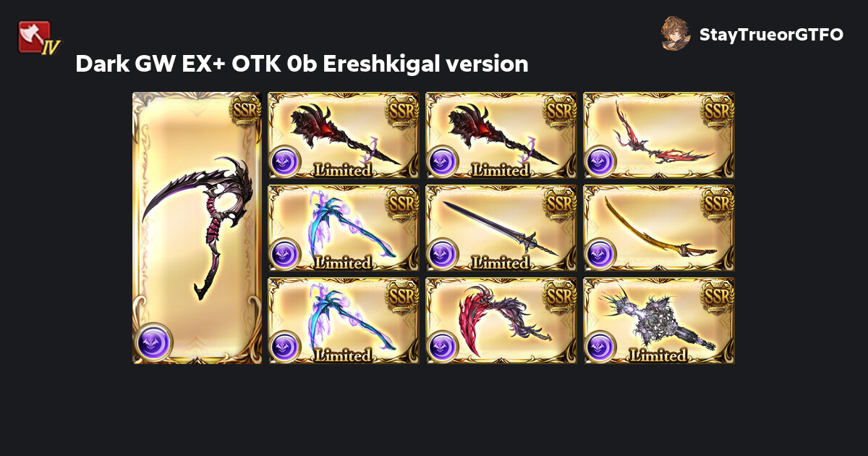Click dark element orb on golden katana
The height and width of the screenshot is (456, 868).
(x=600, y=254)
